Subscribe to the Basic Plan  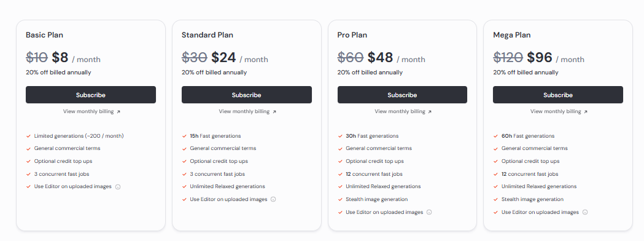click(x=91, y=95)
